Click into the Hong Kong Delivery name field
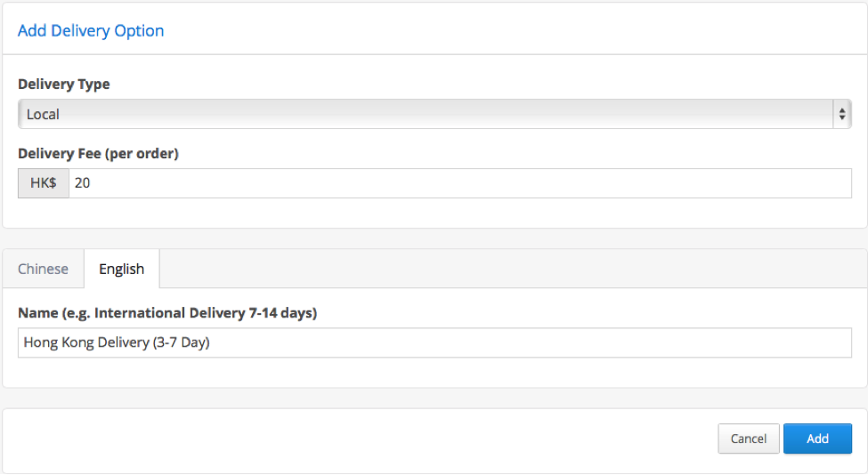This screenshot has height=475, width=868. coord(434,342)
